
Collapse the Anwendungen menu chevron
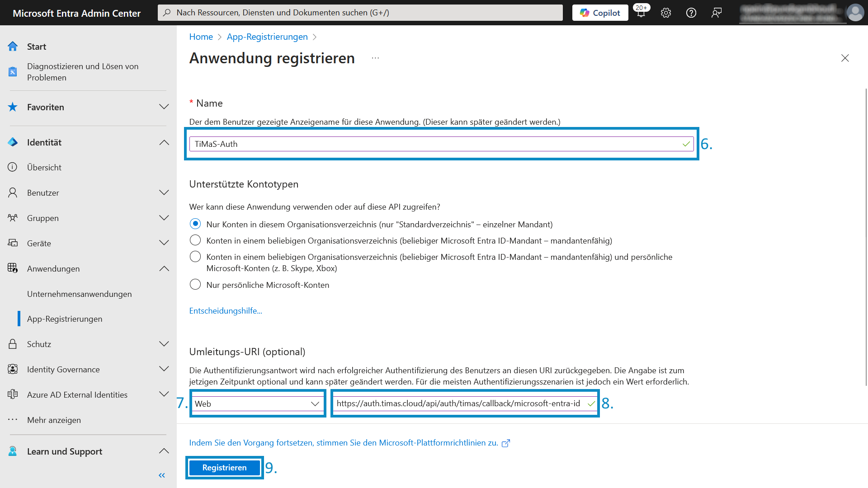(164, 268)
